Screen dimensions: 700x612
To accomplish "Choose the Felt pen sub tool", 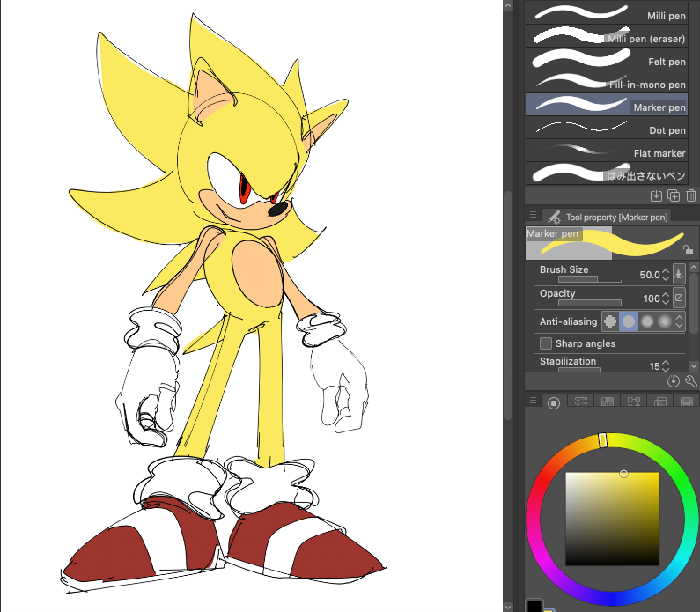I will [x=607, y=59].
